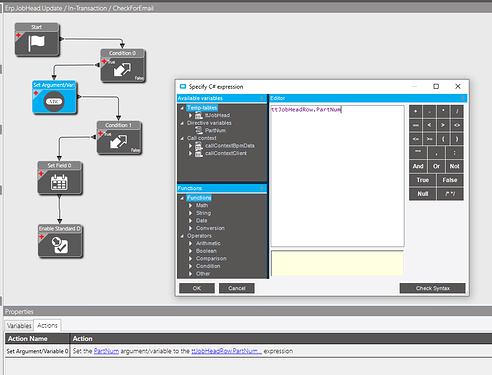
Task: Insert the Null keyword button
Action: point(423,194)
